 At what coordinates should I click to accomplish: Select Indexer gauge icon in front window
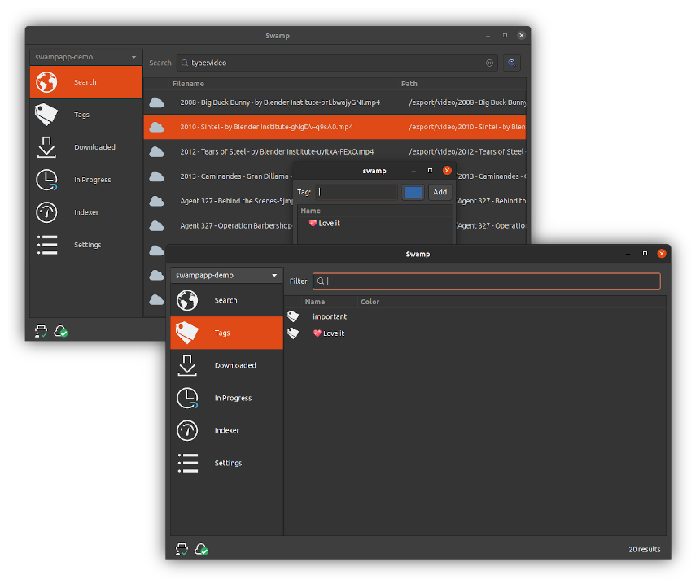tap(187, 430)
